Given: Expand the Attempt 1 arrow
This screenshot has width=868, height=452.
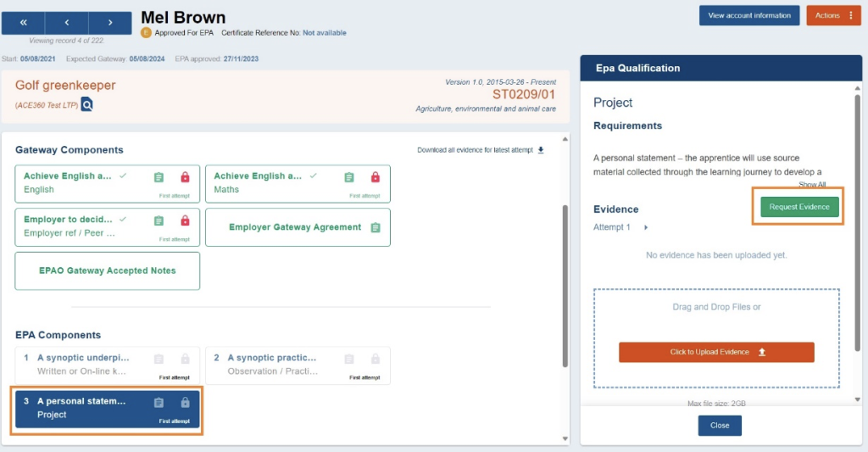Looking at the screenshot, I should [646, 227].
